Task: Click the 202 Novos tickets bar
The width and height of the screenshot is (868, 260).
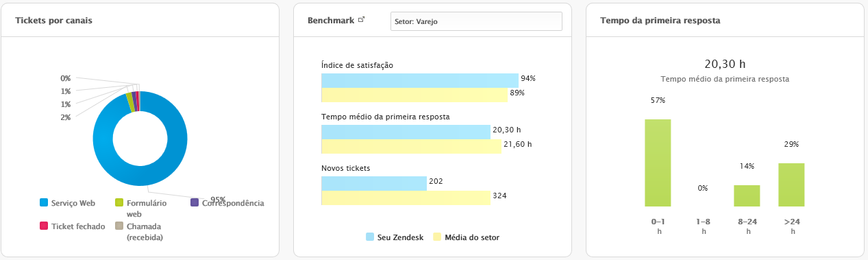Action: (374, 183)
